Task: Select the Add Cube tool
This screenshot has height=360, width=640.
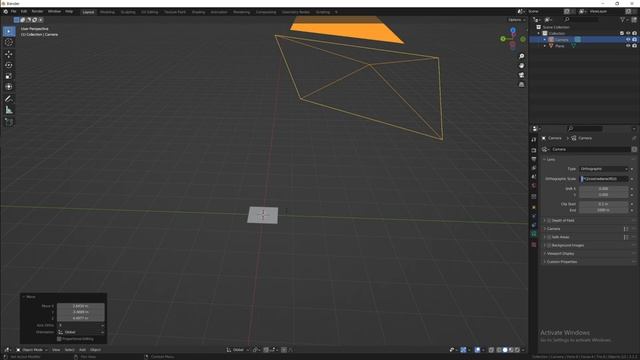Action: (x=9, y=122)
